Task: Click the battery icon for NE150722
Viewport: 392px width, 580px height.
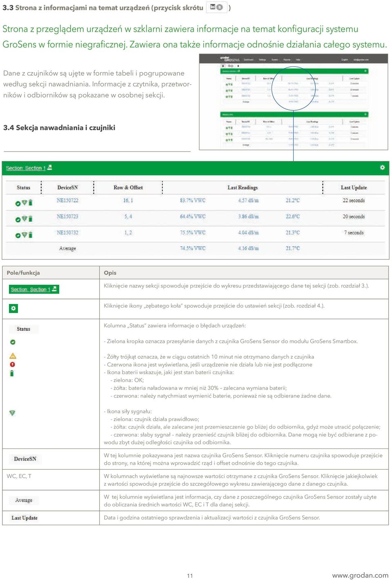Action: pos(30,203)
